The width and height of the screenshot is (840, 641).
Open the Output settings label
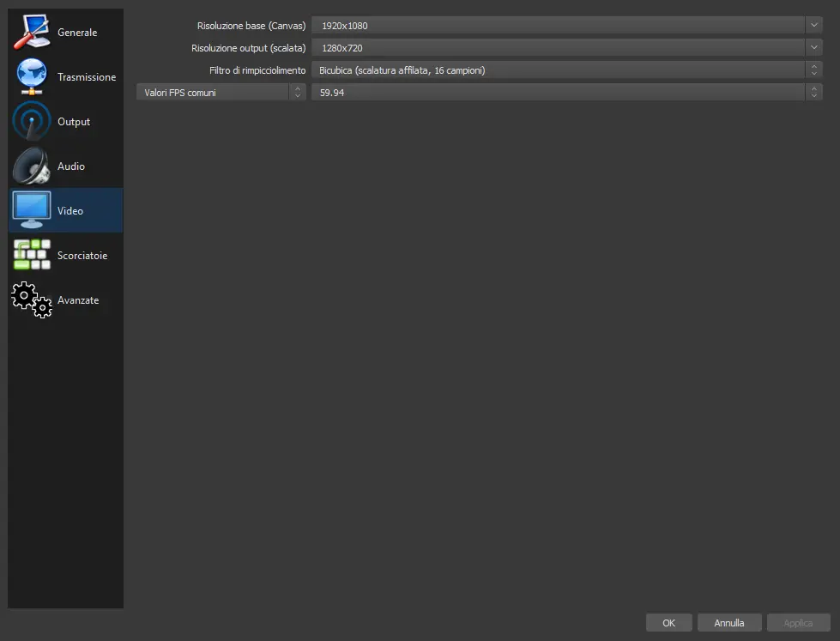[74, 122]
